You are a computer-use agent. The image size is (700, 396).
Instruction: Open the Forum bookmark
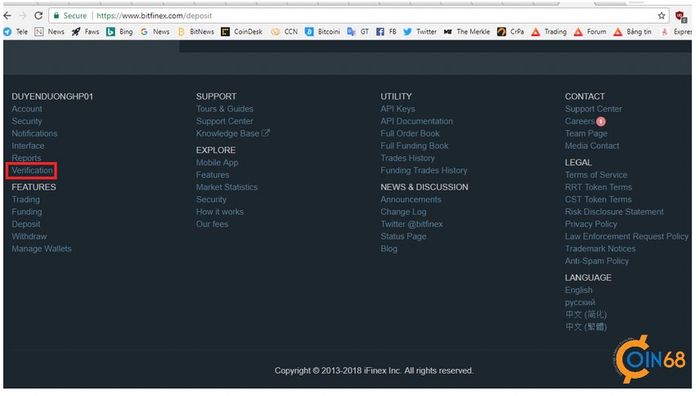pos(590,32)
